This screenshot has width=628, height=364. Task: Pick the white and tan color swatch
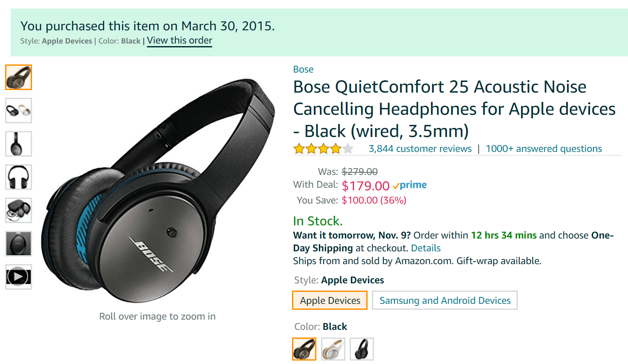pos(333,349)
